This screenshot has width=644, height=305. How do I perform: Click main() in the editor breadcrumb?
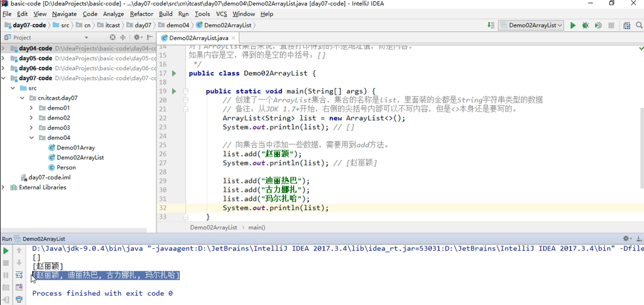pyautogui.click(x=257, y=227)
